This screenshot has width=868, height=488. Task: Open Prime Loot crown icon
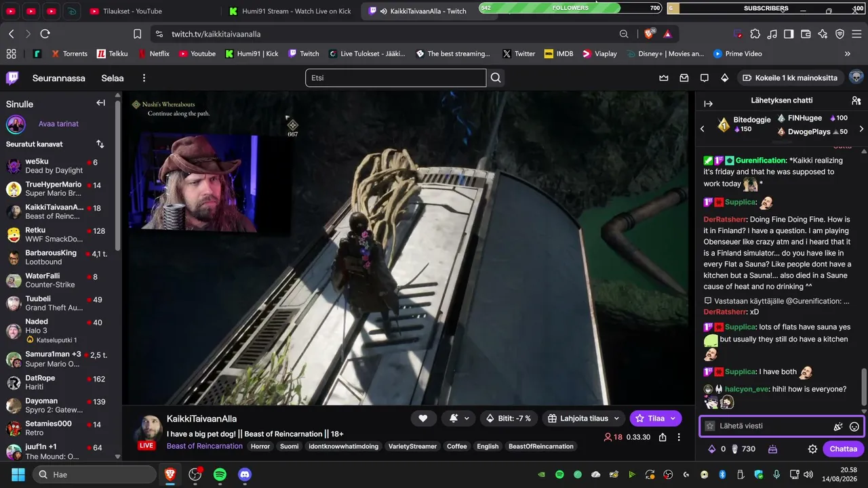pyautogui.click(x=664, y=78)
